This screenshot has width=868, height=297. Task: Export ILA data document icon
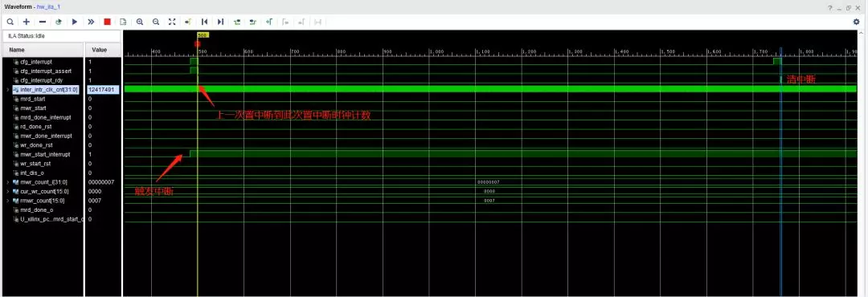124,22
